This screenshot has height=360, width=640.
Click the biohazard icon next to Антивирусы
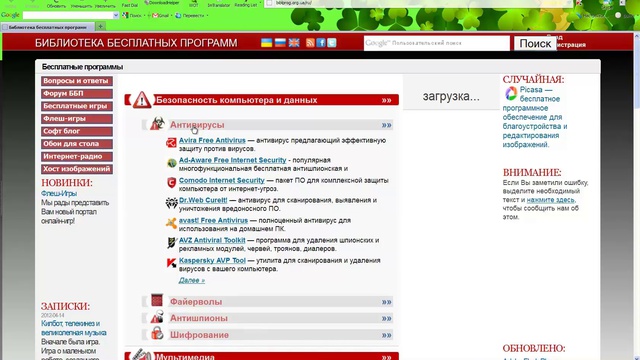157,123
